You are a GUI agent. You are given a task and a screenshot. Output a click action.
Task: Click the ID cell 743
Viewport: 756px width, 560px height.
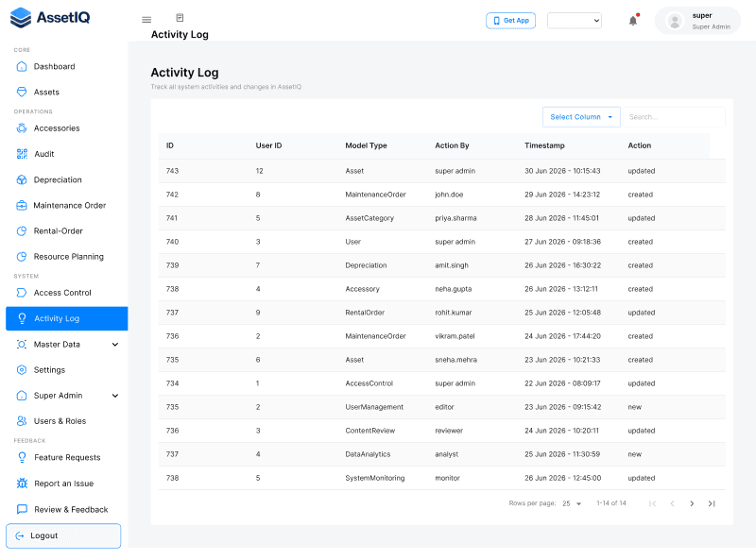pyautogui.click(x=172, y=171)
